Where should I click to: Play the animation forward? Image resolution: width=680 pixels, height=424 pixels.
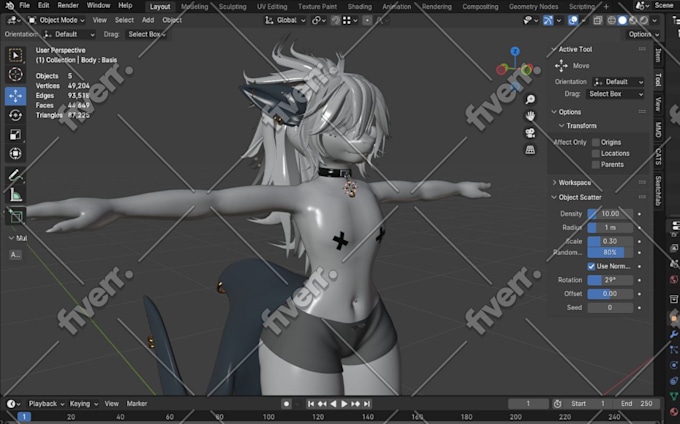pyautogui.click(x=344, y=404)
